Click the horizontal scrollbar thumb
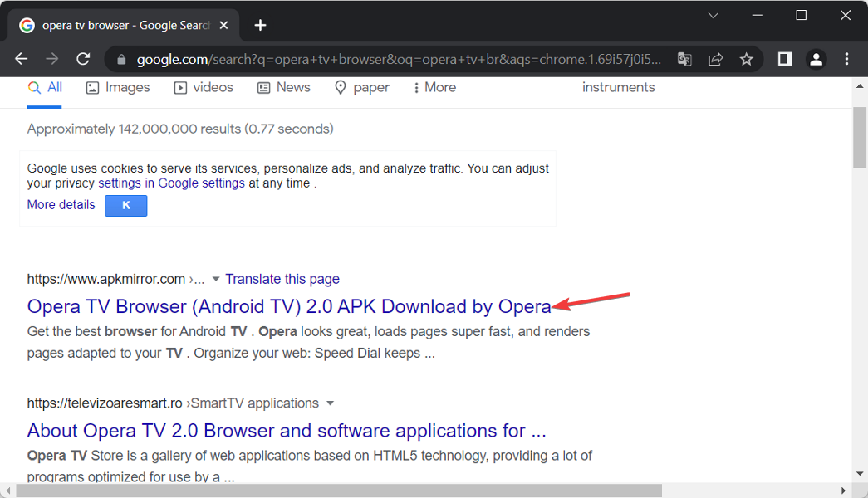This screenshot has width=868, height=498. pos(340,491)
